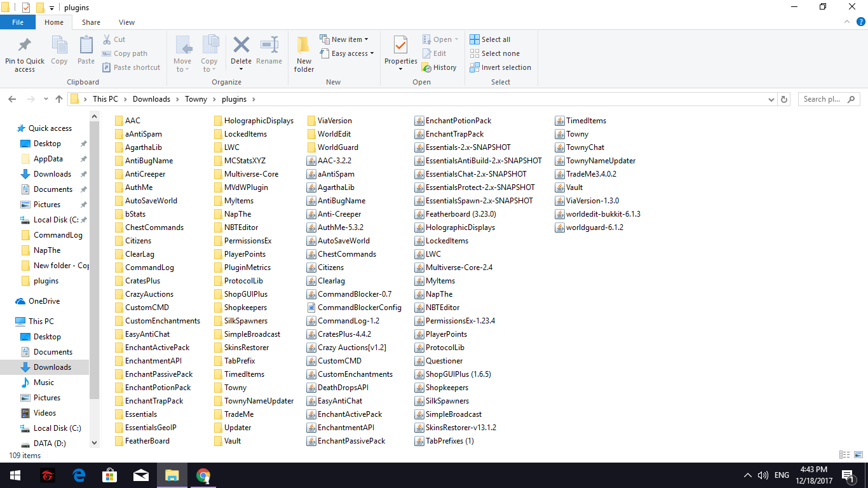Click Invert selection in the ribbon
Viewport: 868px width, 488px height.
click(500, 67)
